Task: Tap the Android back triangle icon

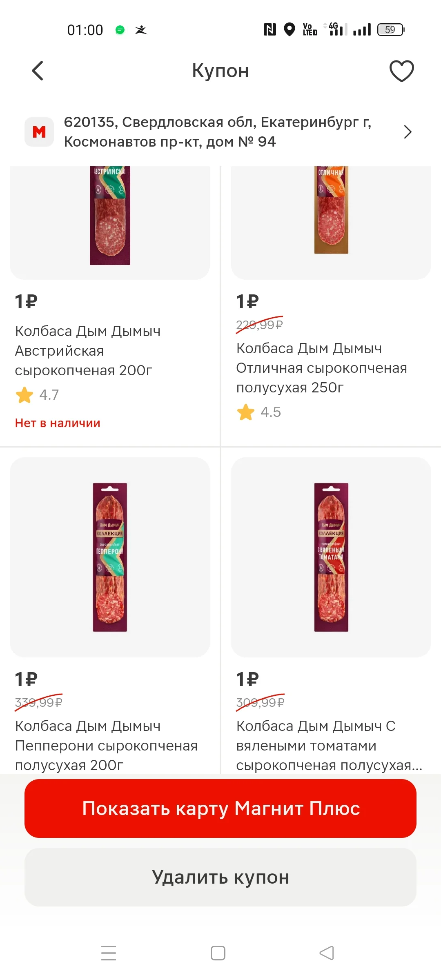Action: point(327,953)
